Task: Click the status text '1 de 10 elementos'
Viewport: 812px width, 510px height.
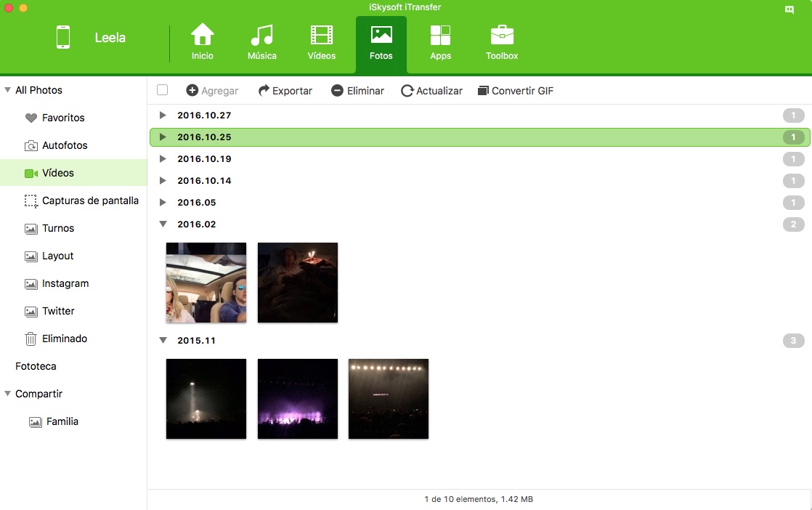Action: (460, 499)
